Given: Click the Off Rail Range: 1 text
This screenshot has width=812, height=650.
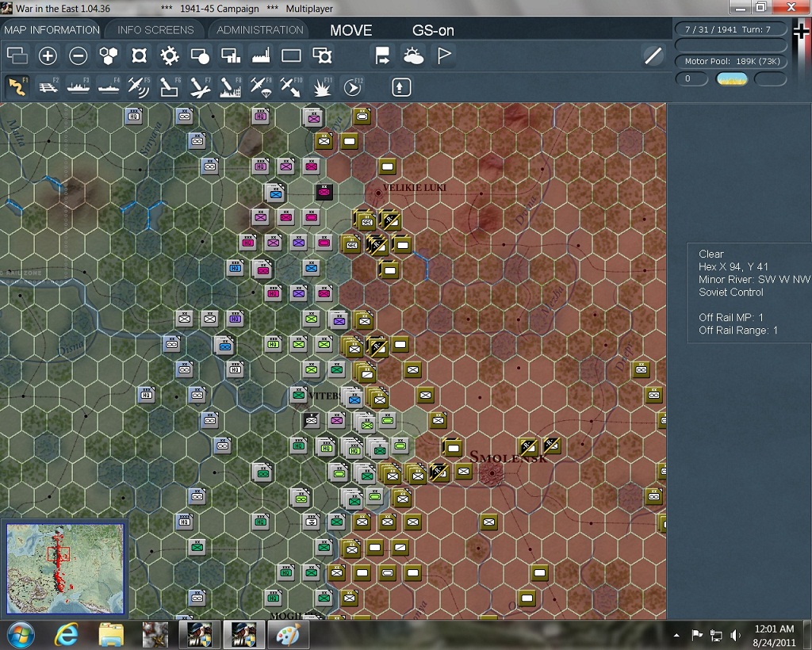Looking at the screenshot, I should click(x=738, y=331).
